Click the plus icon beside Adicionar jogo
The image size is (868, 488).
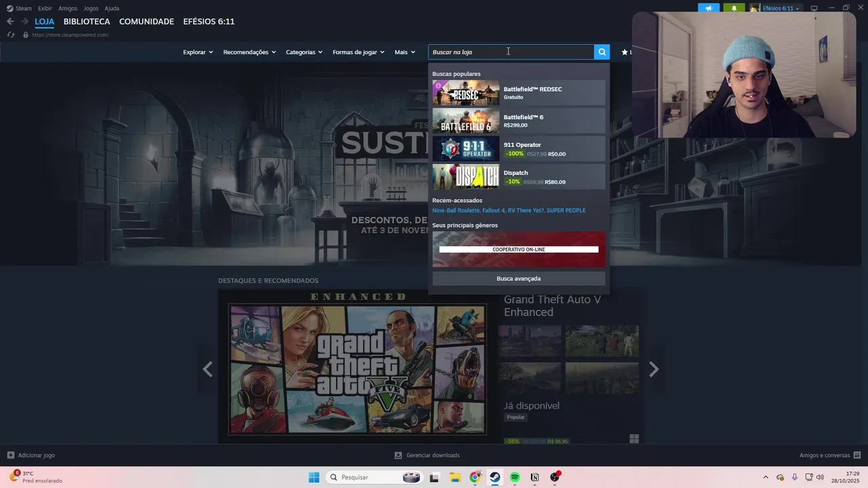click(10, 455)
